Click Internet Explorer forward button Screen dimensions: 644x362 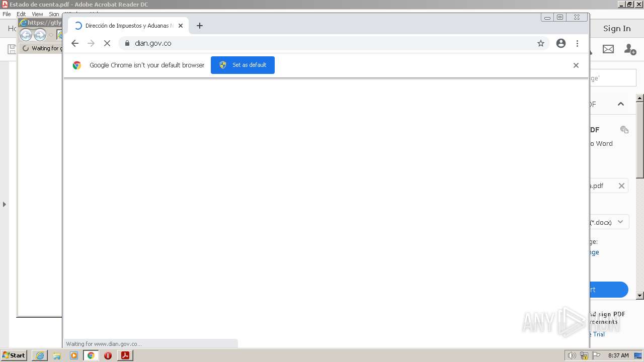(40, 35)
